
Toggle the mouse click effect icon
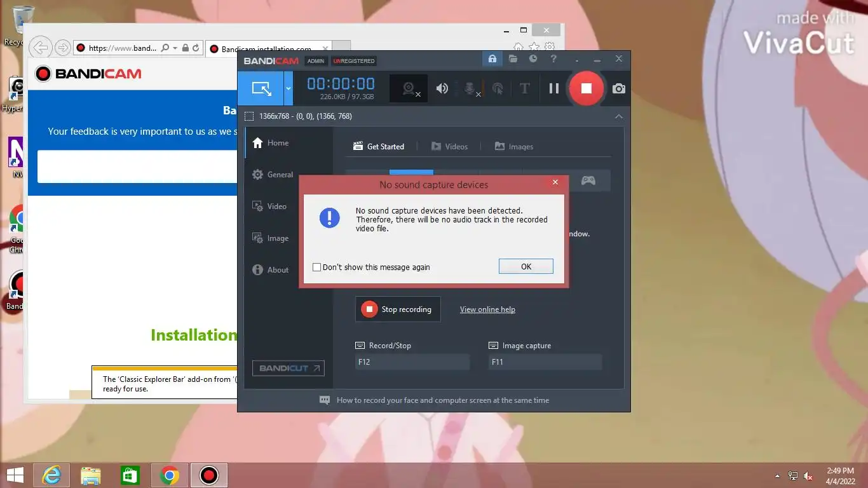tap(498, 88)
